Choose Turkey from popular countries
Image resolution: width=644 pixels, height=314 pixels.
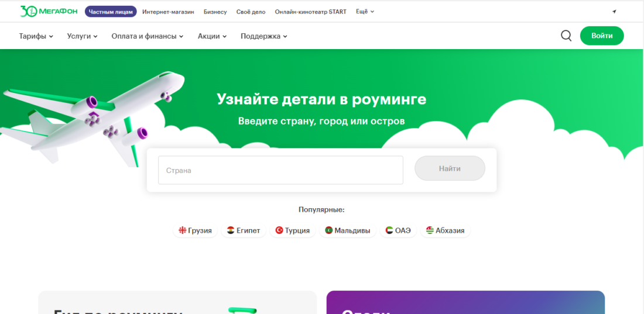pyautogui.click(x=293, y=230)
